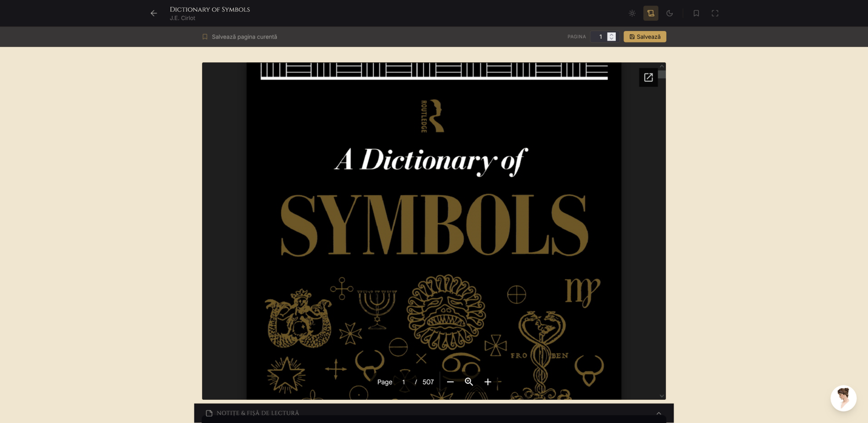Click the 'Notițe & Fișă de lectură' header label
Viewport: 868px width, 423px height.
[258, 413]
